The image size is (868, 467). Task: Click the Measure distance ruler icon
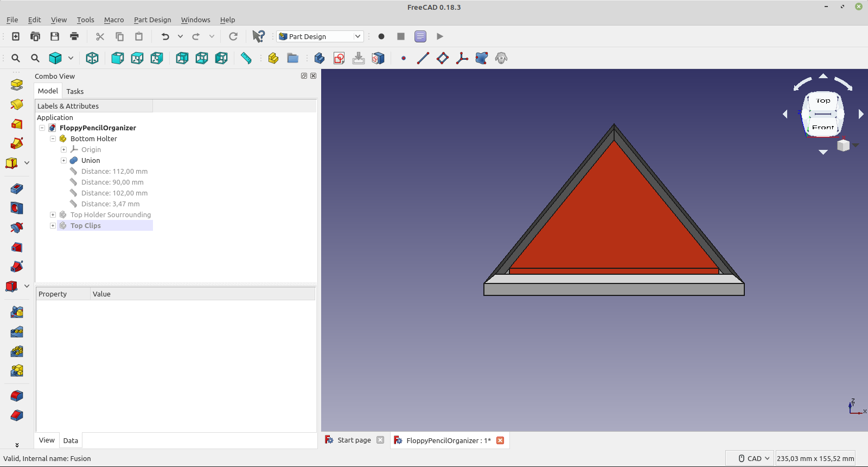[x=246, y=58]
